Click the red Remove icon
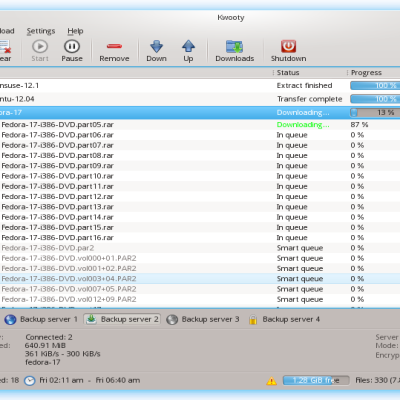This screenshot has width=400, height=400. click(x=114, y=46)
